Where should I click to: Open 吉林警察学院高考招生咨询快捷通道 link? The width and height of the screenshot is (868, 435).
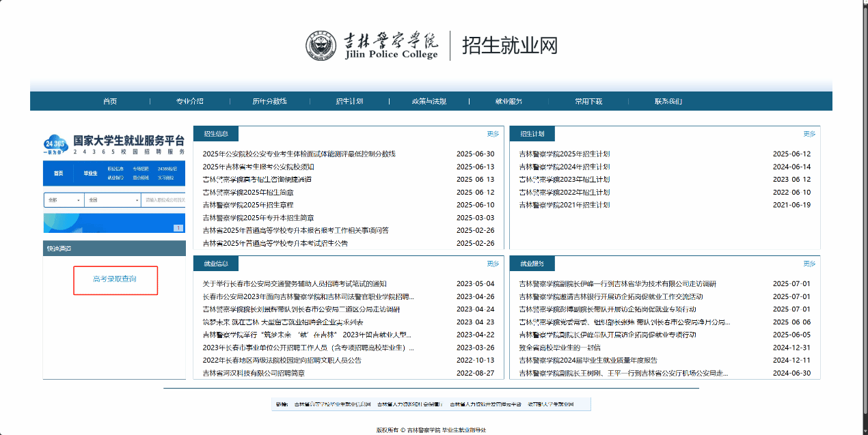pos(257,180)
